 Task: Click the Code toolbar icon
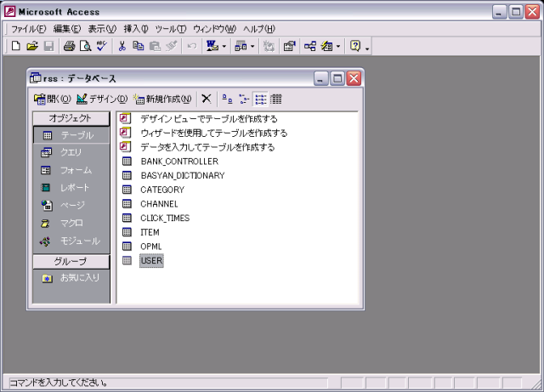click(x=269, y=46)
